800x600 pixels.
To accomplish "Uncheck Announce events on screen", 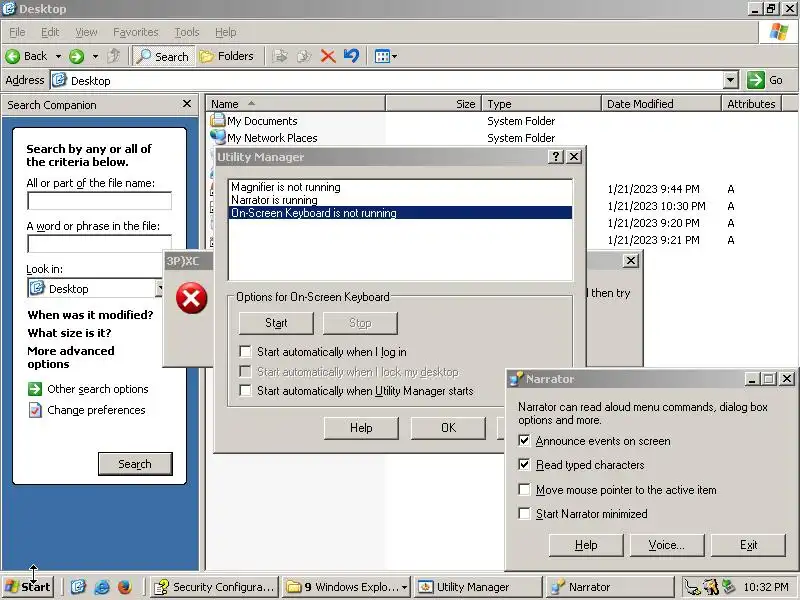I will tap(524, 440).
